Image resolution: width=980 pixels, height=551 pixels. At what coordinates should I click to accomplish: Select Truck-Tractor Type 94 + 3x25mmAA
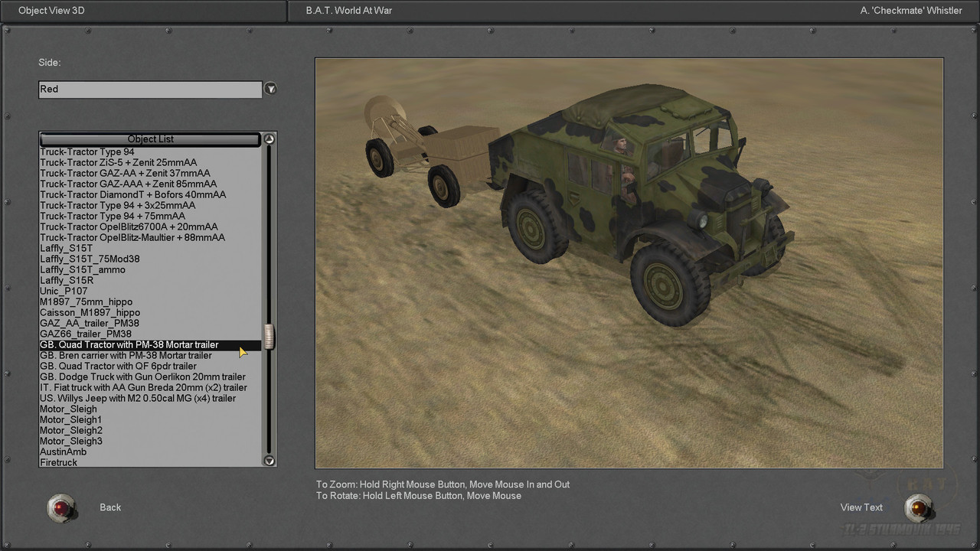tap(150, 205)
